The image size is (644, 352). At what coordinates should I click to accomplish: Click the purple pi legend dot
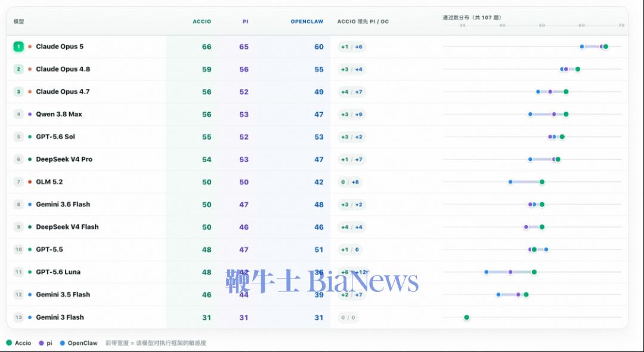pyautogui.click(x=41, y=343)
